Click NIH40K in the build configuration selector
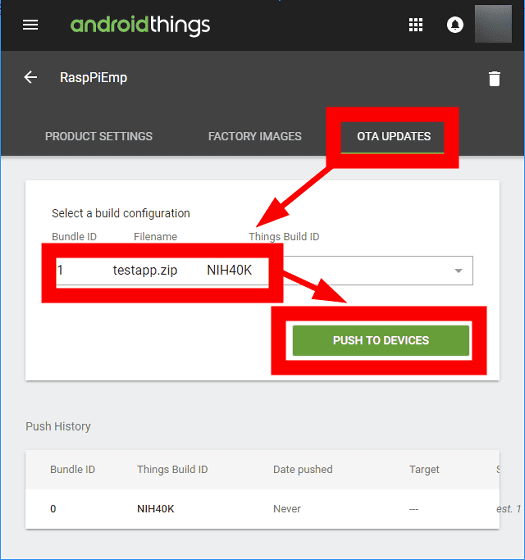Viewport: 525px width, 560px height. (229, 270)
